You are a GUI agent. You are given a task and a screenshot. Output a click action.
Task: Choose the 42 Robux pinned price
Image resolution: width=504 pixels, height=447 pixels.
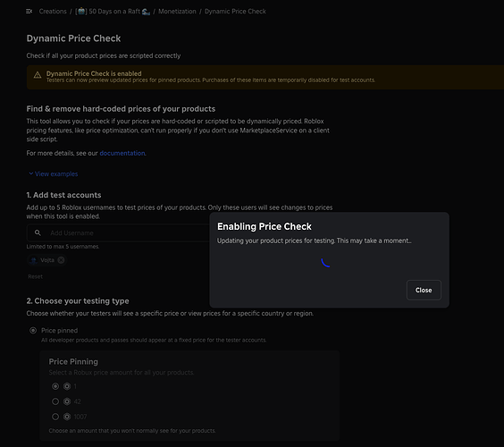(55, 401)
